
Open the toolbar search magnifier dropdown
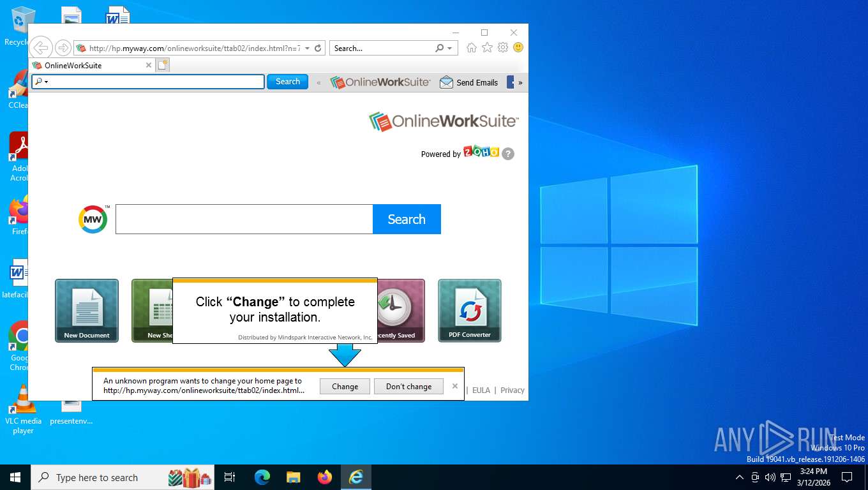point(41,82)
